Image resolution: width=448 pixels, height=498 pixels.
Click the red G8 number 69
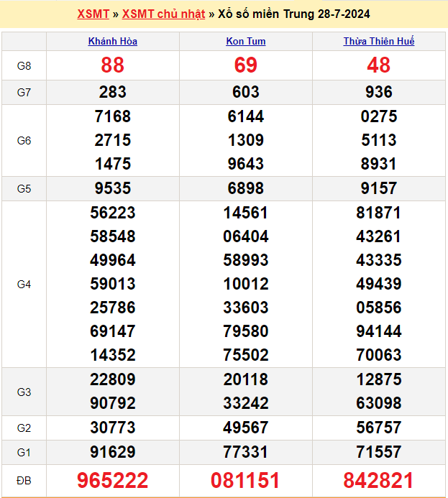click(246, 65)
